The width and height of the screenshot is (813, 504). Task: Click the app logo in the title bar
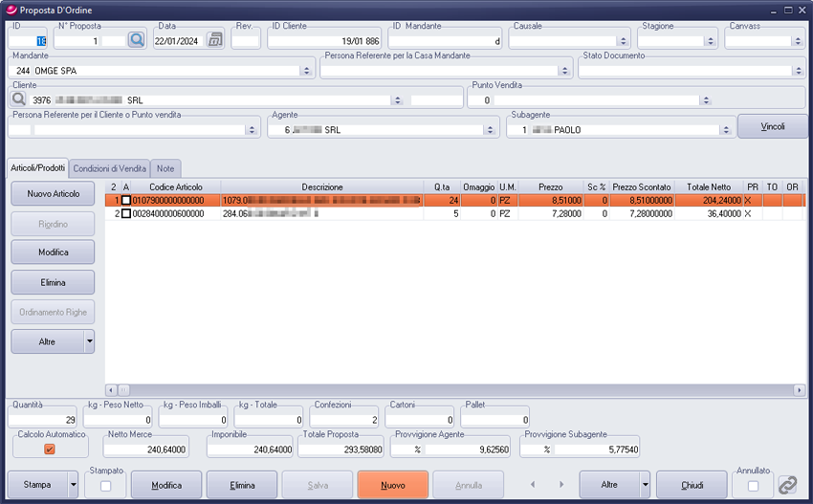click(11, 10)
